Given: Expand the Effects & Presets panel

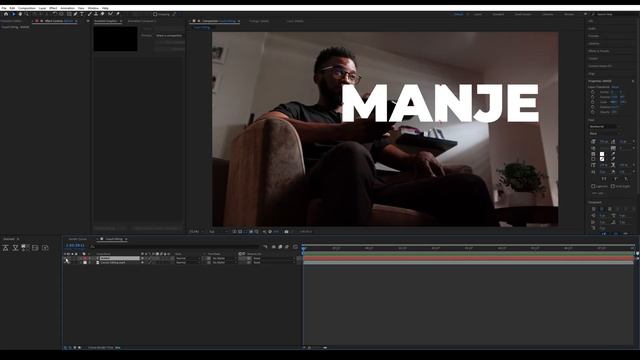Looking at the screenshot, I should click(599, 51).
